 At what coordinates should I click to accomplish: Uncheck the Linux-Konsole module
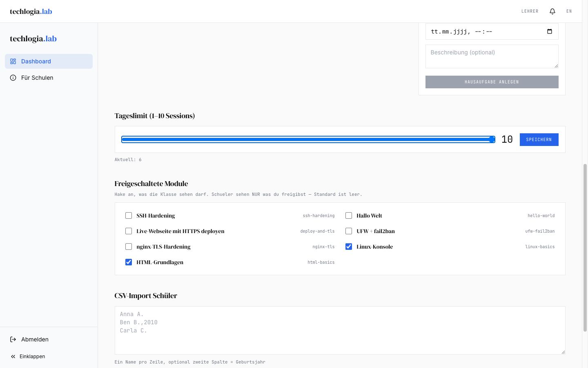pyautogui.click(x=349, y=247)
